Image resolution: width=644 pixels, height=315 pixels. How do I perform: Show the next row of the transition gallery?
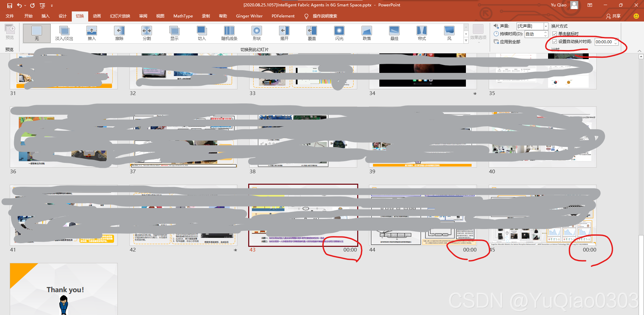pyautogui.click(x=466, y=34)
